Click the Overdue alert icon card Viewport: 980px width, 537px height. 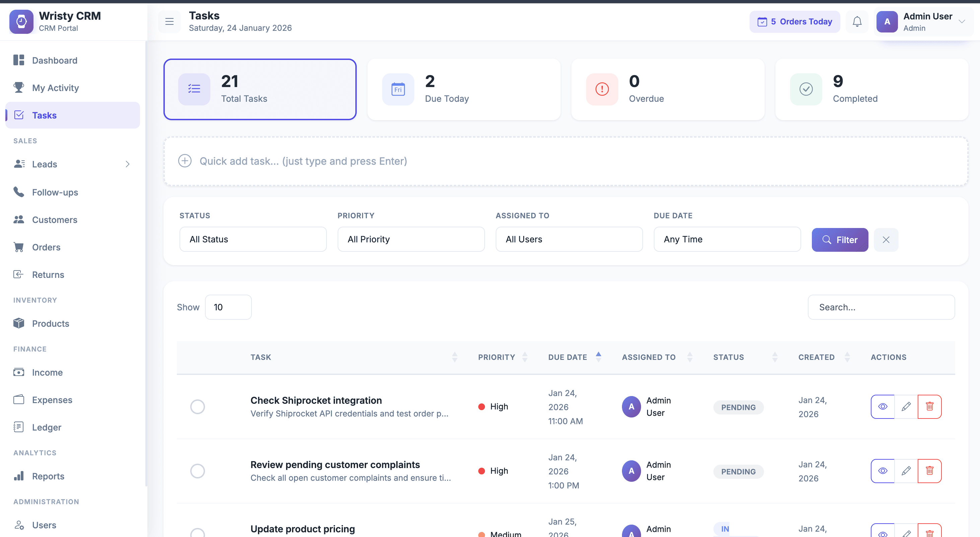tap(602, 89)
